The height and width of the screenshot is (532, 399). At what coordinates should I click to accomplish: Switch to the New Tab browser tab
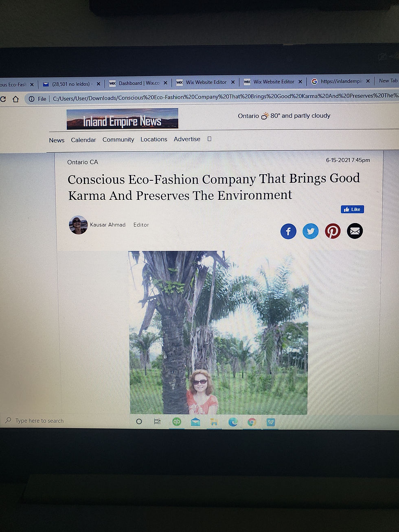tap(388, 81)
